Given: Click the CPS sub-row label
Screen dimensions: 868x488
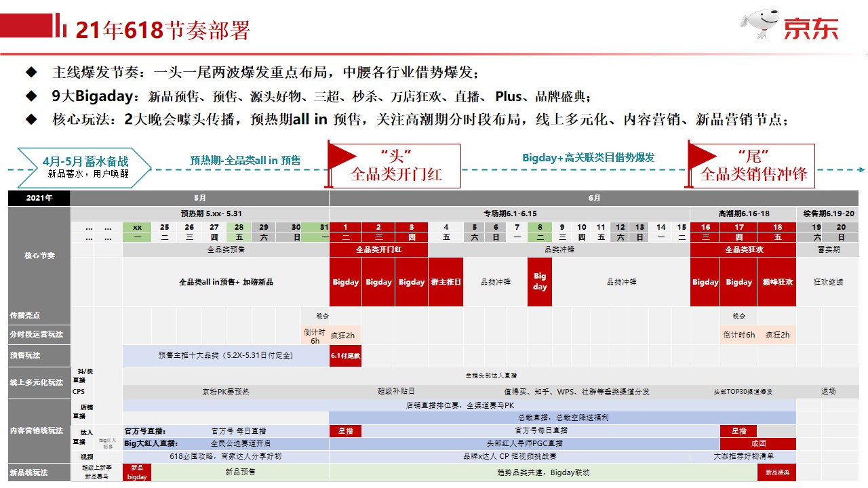Looking at the screenshot, I should click(78, 391).
